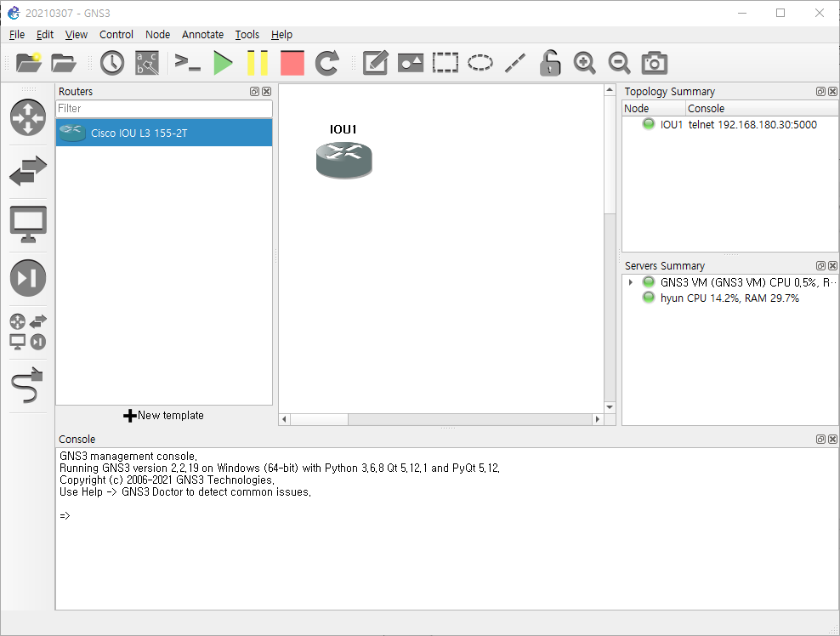Click the Zoom out magnifier
This screenshot has height=636, width=840.
point(619,63)
